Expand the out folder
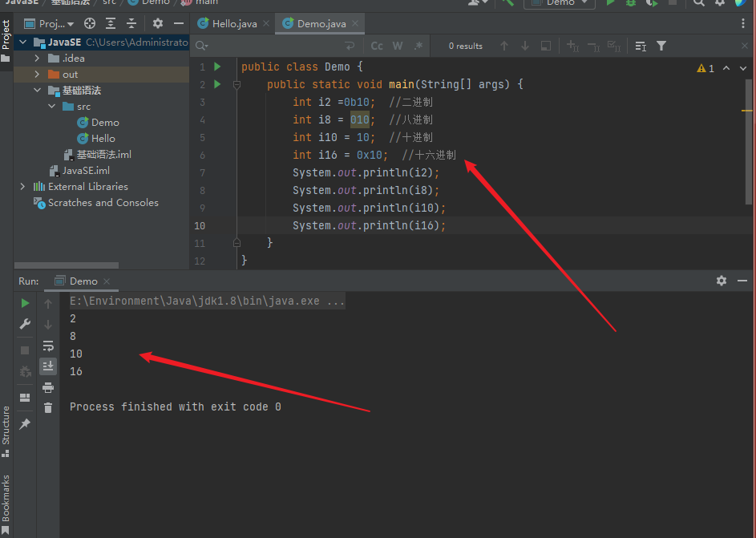 click(37, 75)
